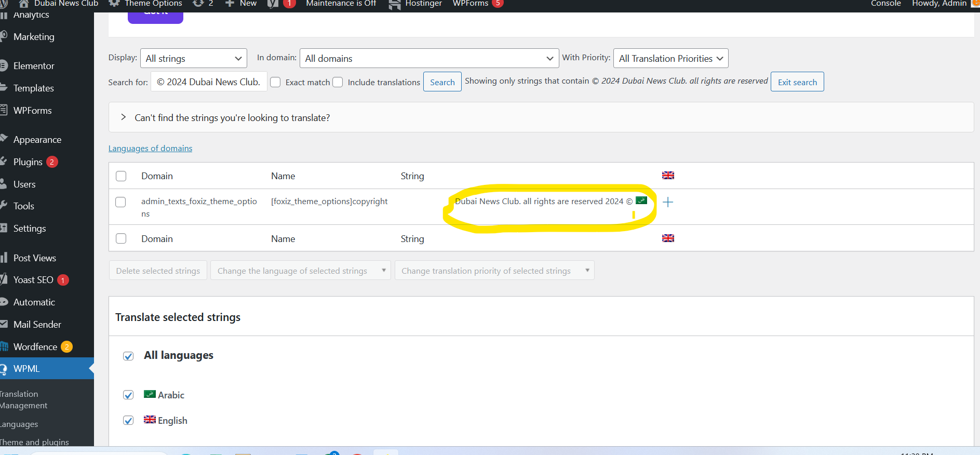Screen dimensions: 980x455
Task: Click the UK flag in footer row
Action: [x=668, y=238]
